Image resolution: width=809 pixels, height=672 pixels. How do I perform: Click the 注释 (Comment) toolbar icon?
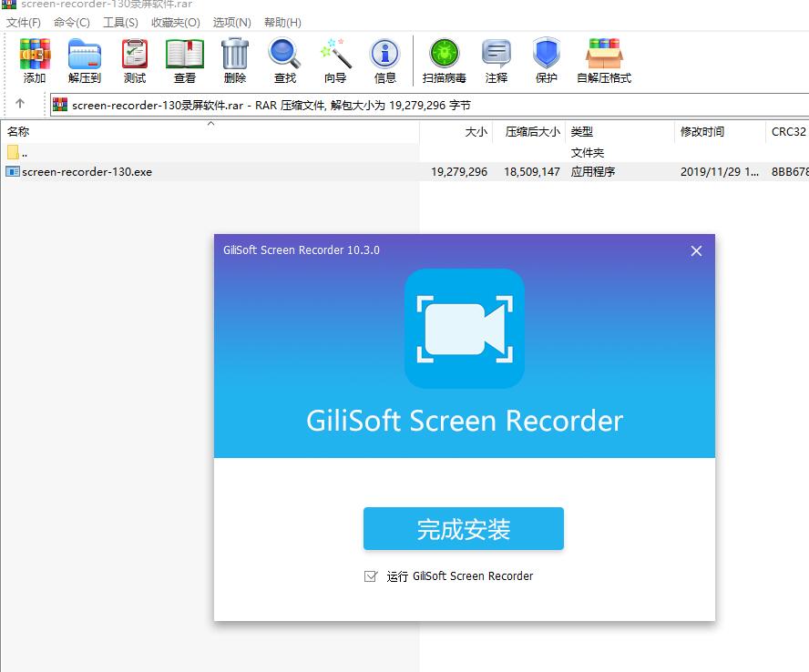tap(497, 54)
